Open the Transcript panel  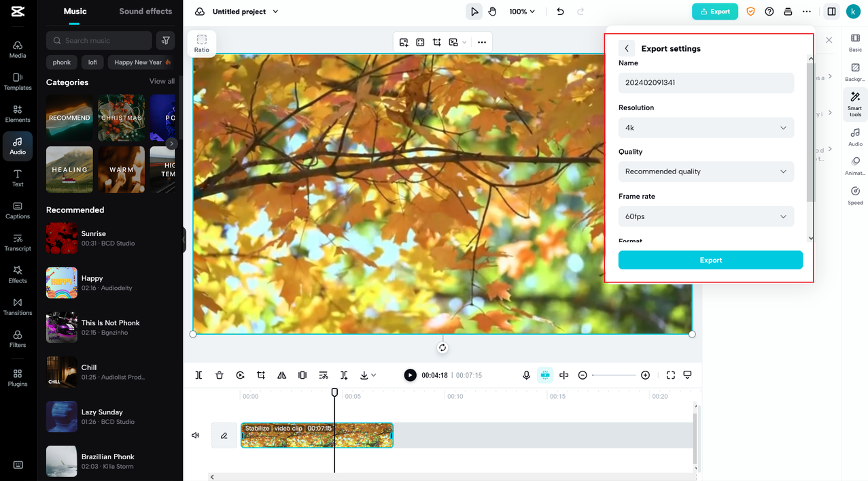tap(18, 242)
